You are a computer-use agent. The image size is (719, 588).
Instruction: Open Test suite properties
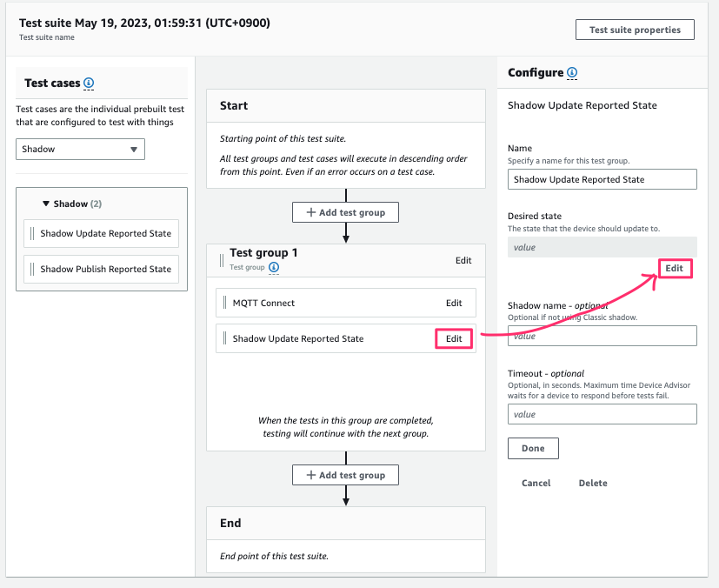pos(635,30)
